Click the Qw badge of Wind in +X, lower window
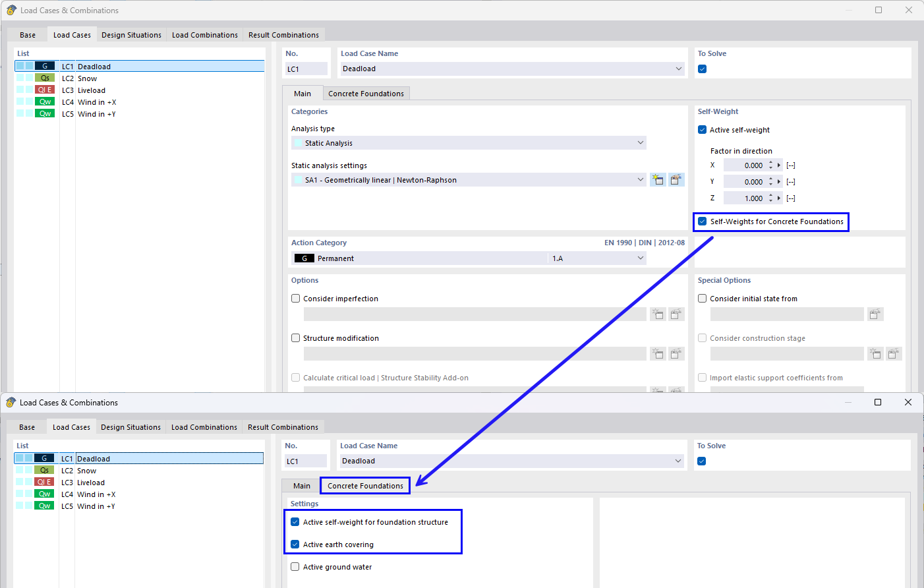Image resolution: width=924 pixels, height=588 pixels. (x=44, y=494)
